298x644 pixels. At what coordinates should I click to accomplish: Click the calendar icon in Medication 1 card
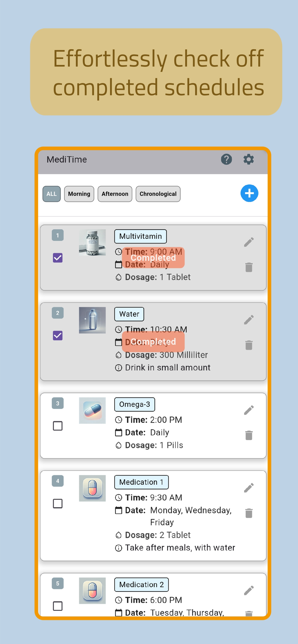tap(119, 510)
